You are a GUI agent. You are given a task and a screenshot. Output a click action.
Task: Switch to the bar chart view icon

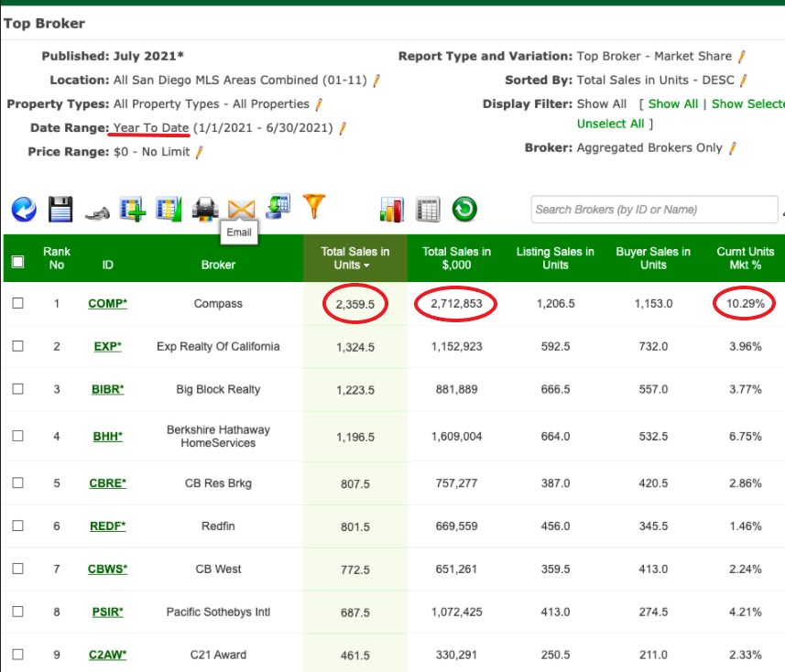click(x=392, y=209)
